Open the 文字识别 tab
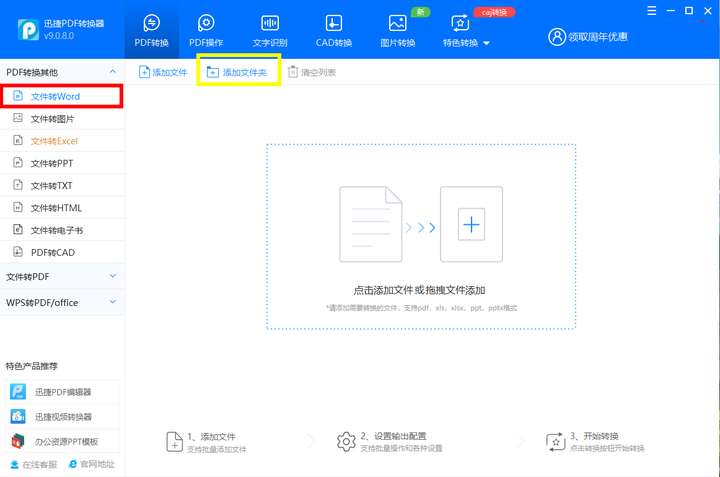Screen dimensions: 720x477 [270, 30]
